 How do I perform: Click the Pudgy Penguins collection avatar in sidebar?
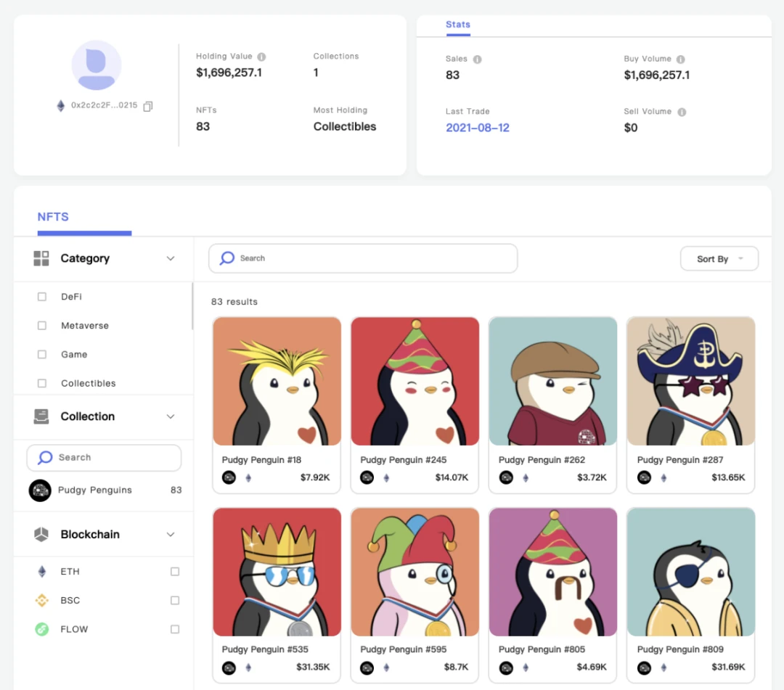[x=40, y=490]
